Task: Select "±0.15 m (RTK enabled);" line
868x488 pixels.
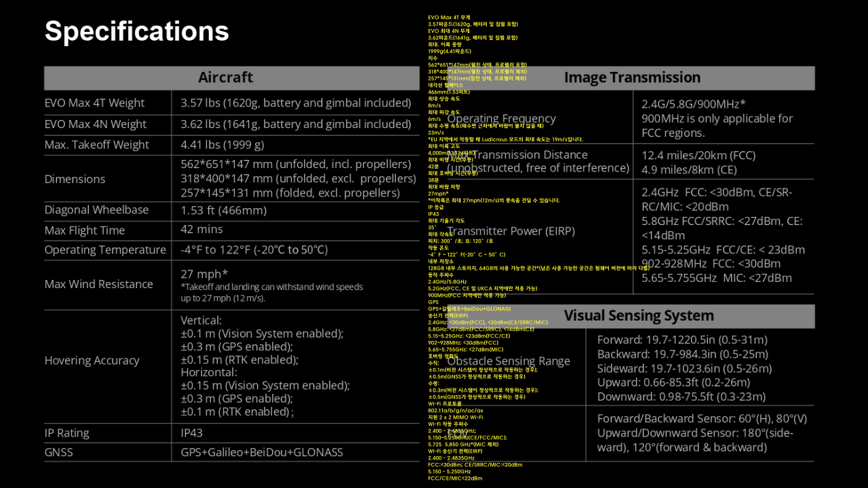Action: pos(239,359)
